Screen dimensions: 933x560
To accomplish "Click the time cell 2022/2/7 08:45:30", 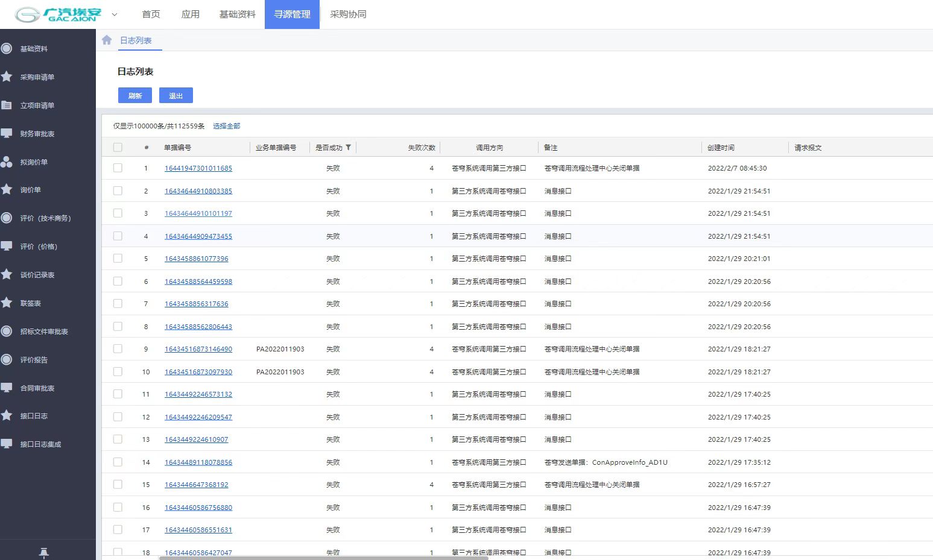I will pyautogui.click(x=738, y=168).
